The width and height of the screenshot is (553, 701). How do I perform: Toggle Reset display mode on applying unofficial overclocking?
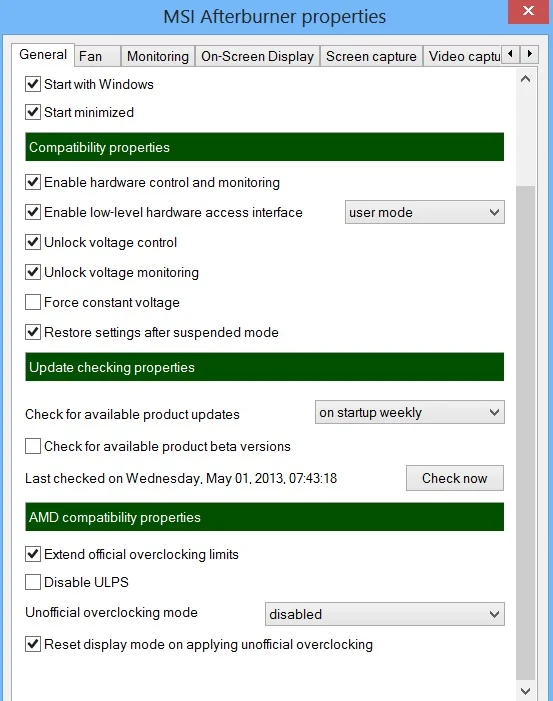tap(33, 644)
